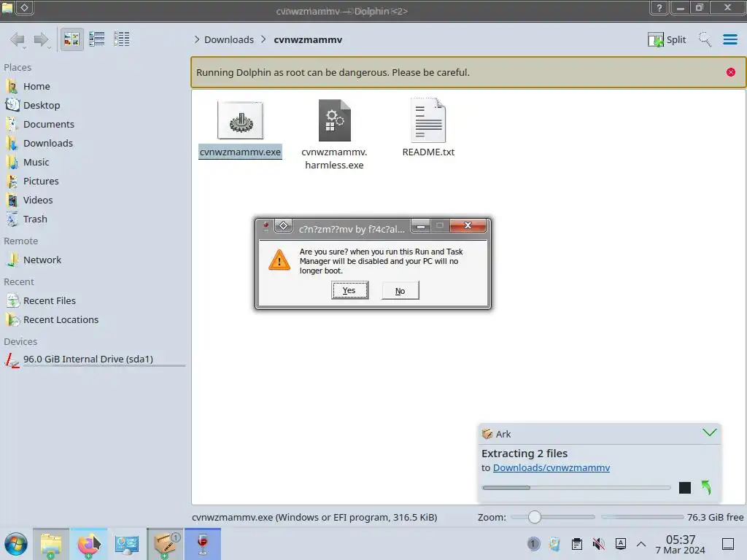The height and width of the screenshot is (560, 747).
Task: Launch Firefox from taskbar
Action: tap(89, 544)
